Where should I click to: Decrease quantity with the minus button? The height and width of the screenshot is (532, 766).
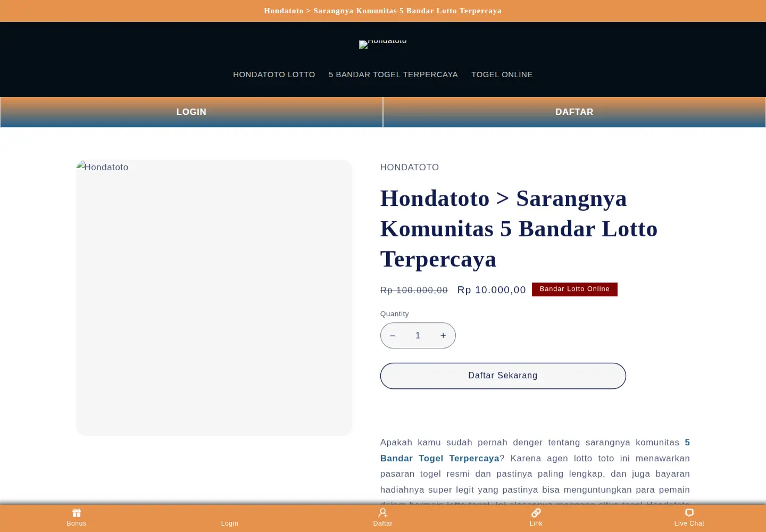coord(393,336)
